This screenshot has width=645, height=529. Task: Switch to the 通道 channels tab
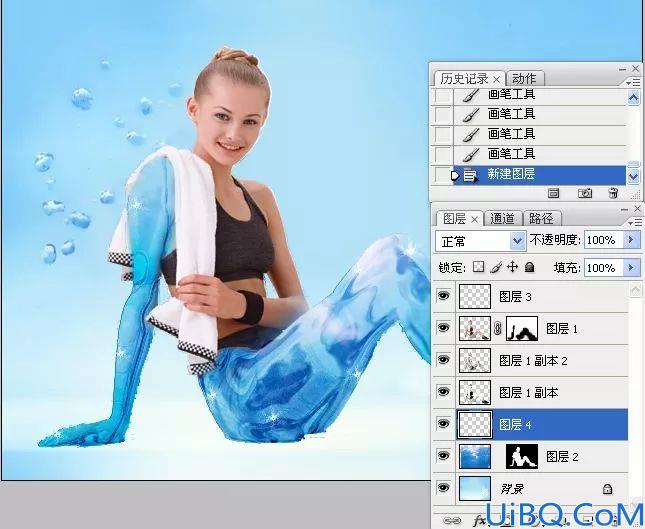[x=502, y=219]
